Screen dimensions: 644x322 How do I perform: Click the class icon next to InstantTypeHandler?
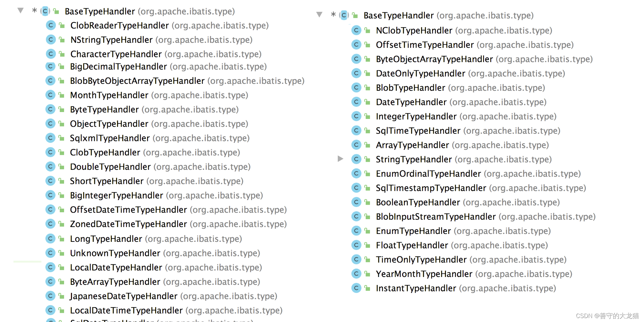[356, 288]
